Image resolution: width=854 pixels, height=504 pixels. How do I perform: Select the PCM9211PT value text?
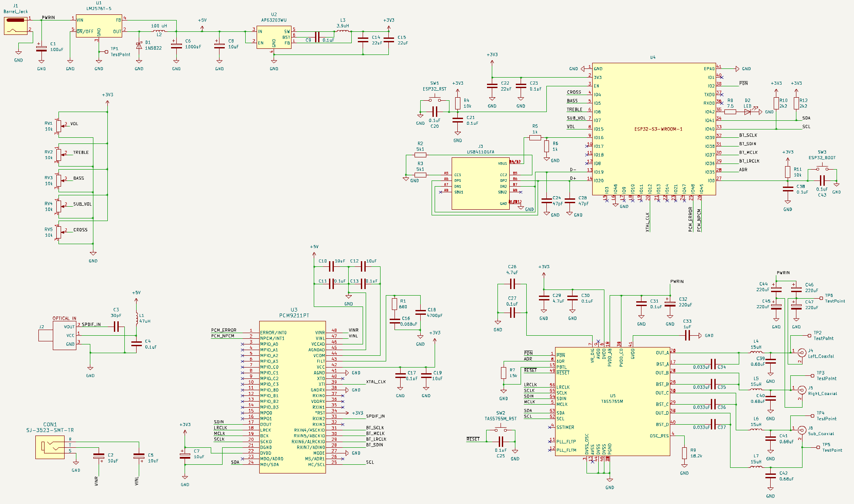(294, 315)
